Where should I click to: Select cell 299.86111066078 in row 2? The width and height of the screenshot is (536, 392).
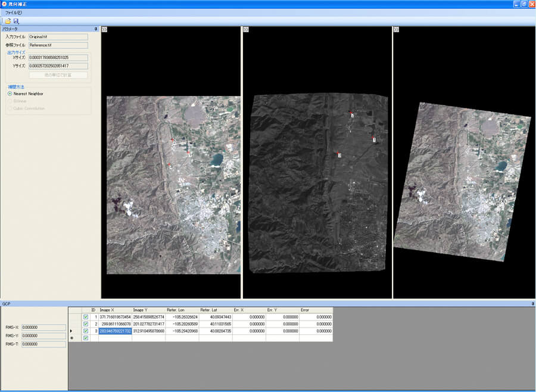(115, 324)
